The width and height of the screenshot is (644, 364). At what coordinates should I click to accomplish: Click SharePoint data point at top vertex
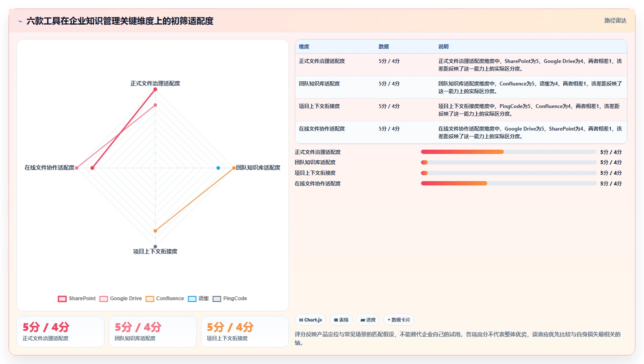tap(155, 89)
